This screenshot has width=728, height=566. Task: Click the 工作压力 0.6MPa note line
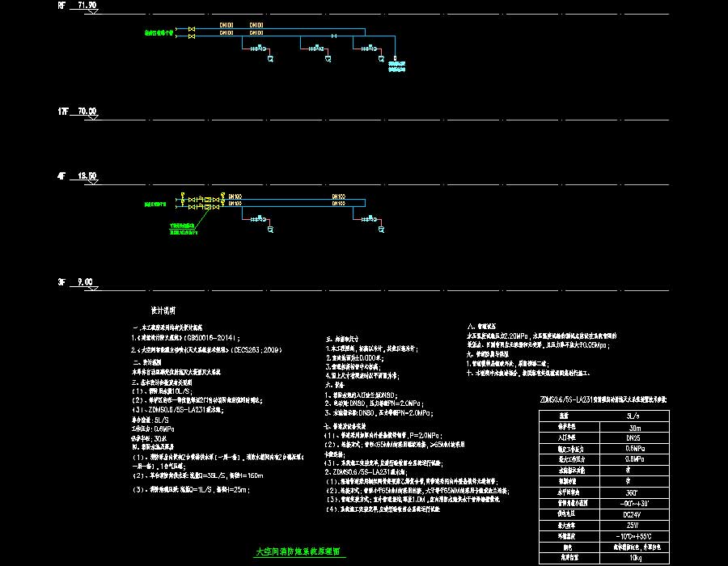(x=153, y=429)
